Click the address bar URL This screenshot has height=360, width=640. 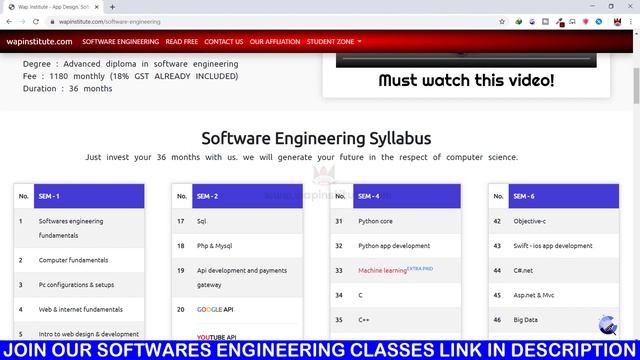pyautogui.click(x=109, y=22)
